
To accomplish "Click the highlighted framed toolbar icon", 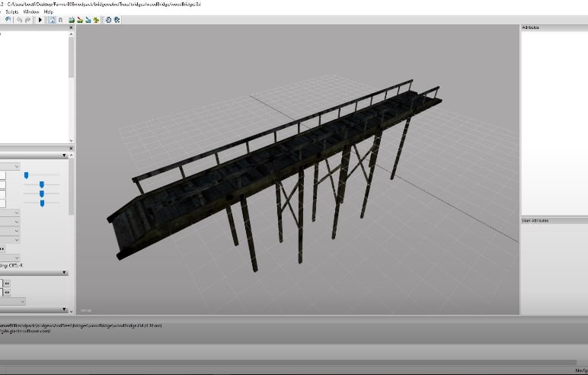I will tap(51, 20).
